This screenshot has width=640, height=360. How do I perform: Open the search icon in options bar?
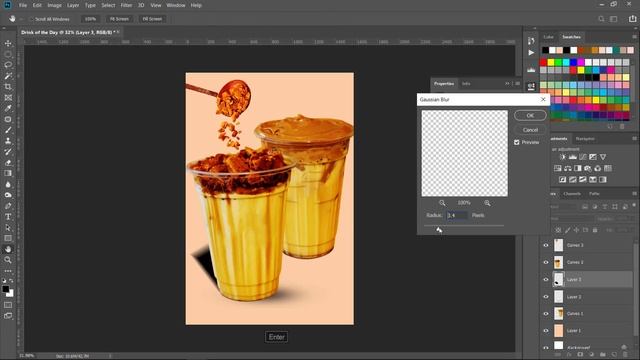tap(601, 19)
